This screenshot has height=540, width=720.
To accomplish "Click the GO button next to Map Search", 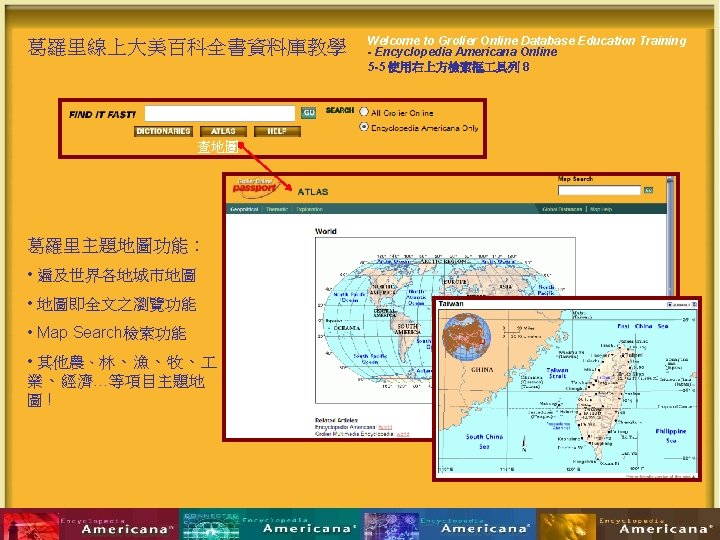I will (648, 190).
